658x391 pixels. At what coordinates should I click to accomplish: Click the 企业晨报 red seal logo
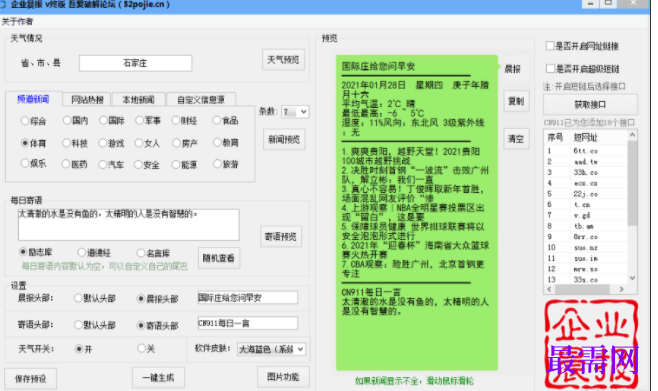pyautogui.click(x=591, y=344)
